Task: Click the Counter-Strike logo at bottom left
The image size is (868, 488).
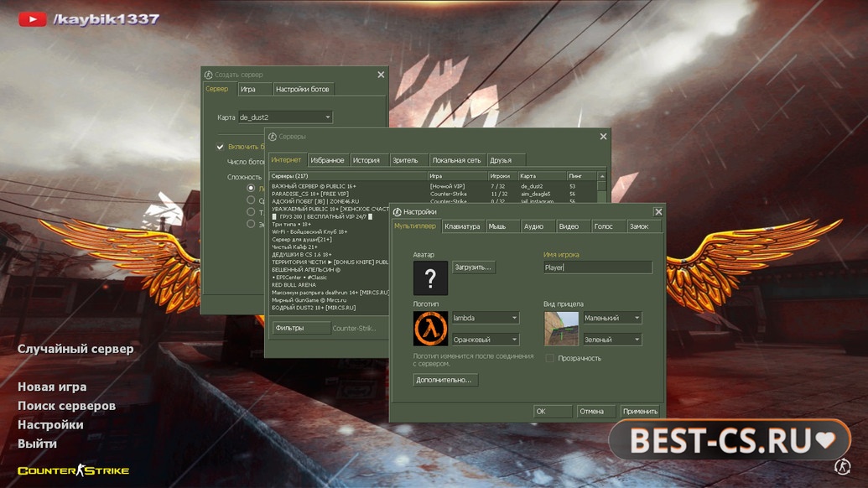Action: [x=73, y=470]
